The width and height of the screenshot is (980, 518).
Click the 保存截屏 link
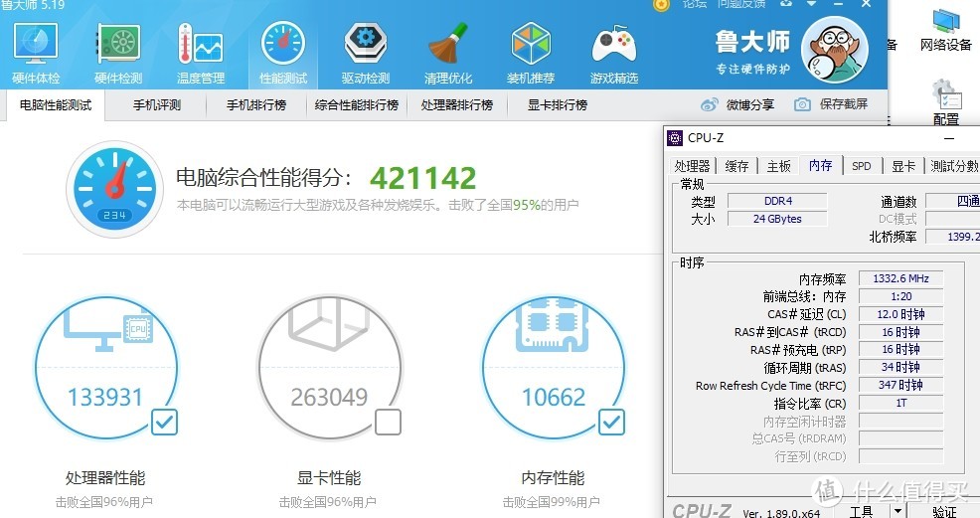844,104
